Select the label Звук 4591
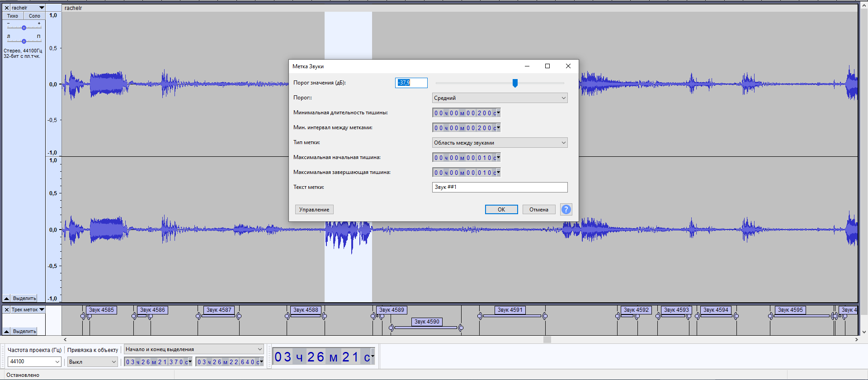The image size is (868, 380). (510, 310)
